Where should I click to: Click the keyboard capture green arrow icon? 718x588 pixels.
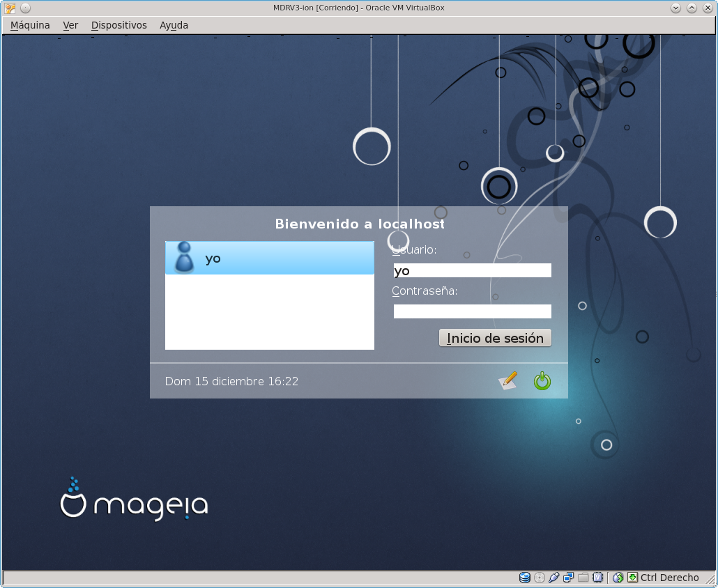tap(632, 578)
